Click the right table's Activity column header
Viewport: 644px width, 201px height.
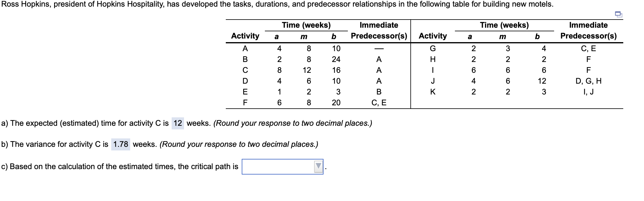pos(433,36)
